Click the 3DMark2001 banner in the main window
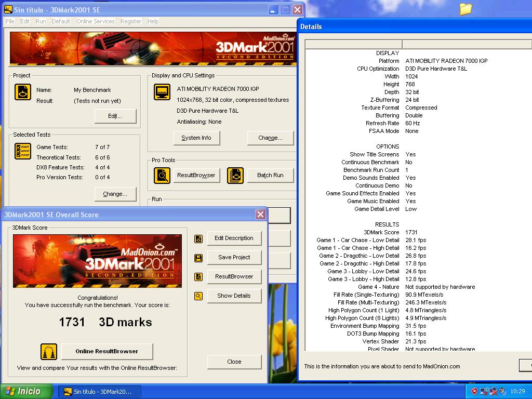This screenshot has height=399, width=532. pos(153,48)
